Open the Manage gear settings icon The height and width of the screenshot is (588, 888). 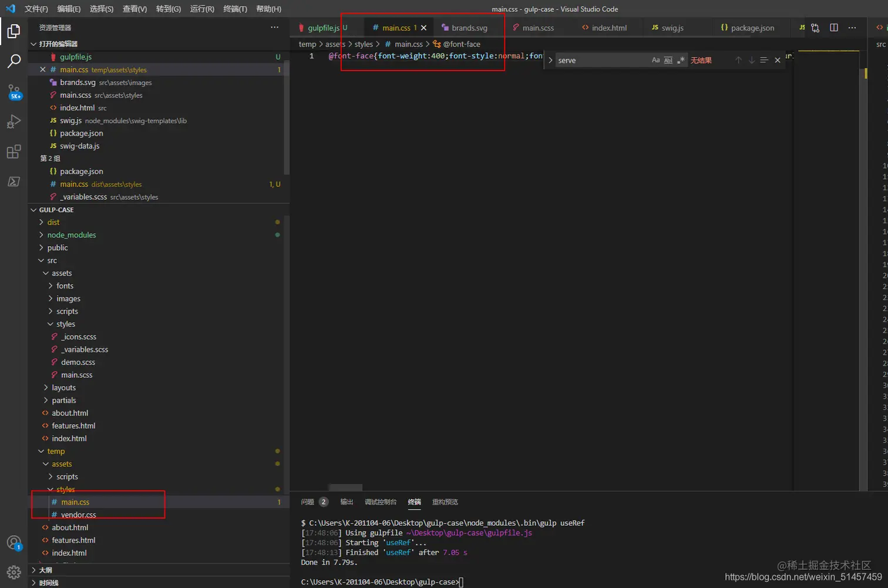click(x=14, y=572)
